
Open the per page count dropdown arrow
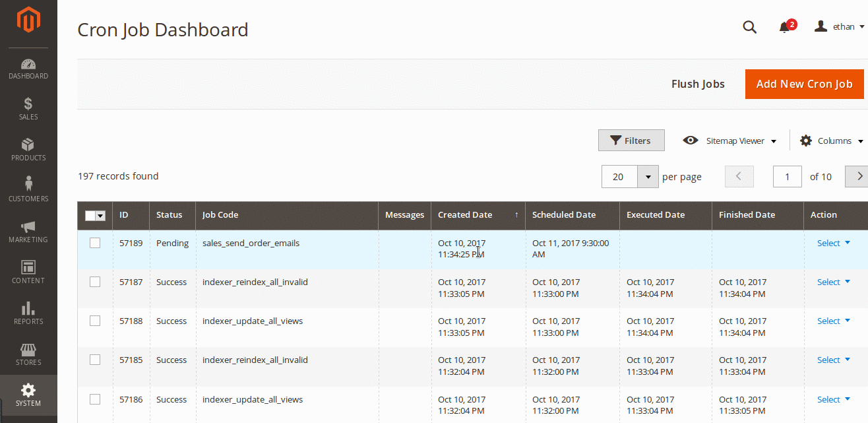click(x=648, y=177)
